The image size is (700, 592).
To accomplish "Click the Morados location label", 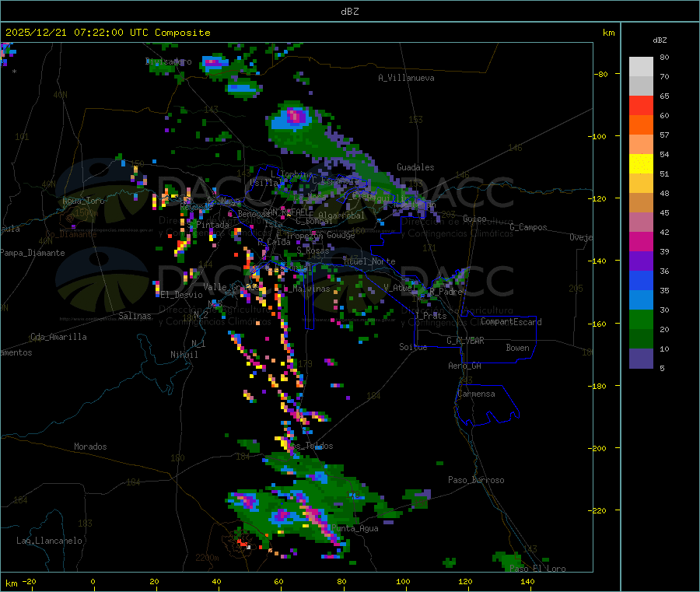I will pos(91,447).
